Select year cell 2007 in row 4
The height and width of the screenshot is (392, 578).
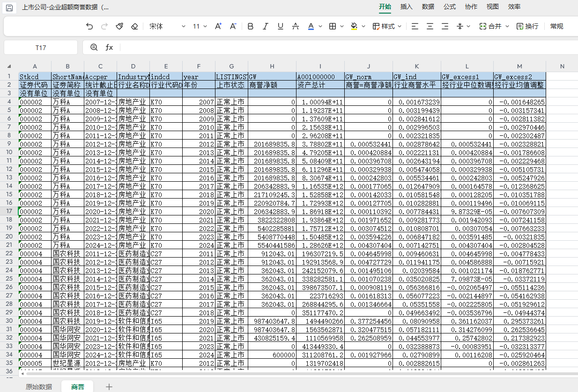click(x=199, y=102)
